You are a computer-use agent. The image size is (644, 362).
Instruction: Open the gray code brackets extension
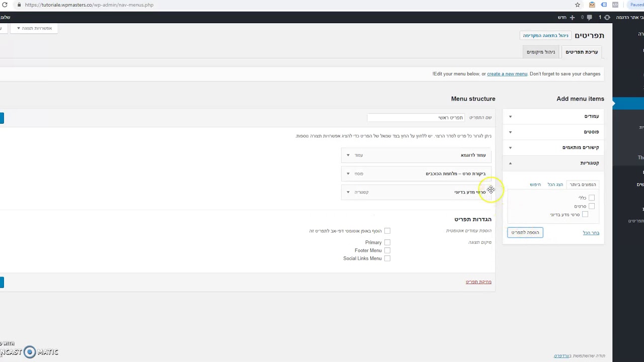pos(615,5)
